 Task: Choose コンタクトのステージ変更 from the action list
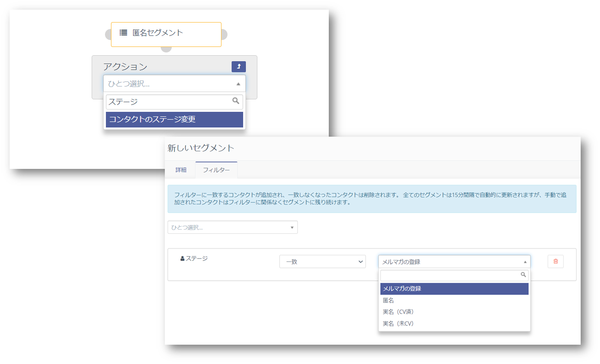[174, 120]
